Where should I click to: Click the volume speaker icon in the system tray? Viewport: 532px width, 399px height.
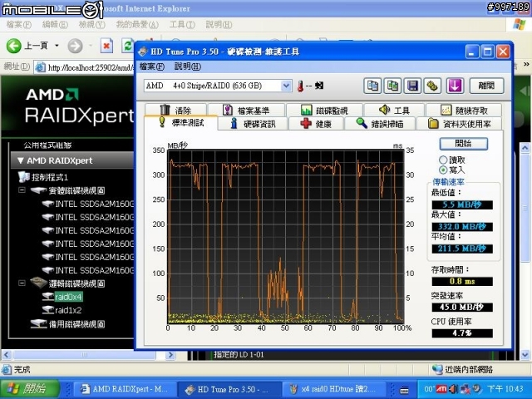pos(453,388)
